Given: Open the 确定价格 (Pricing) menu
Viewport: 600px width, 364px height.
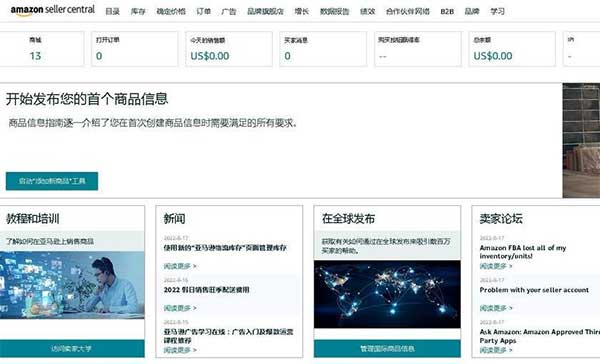Looking at the screenshot, I should click(x=171, y=11).
